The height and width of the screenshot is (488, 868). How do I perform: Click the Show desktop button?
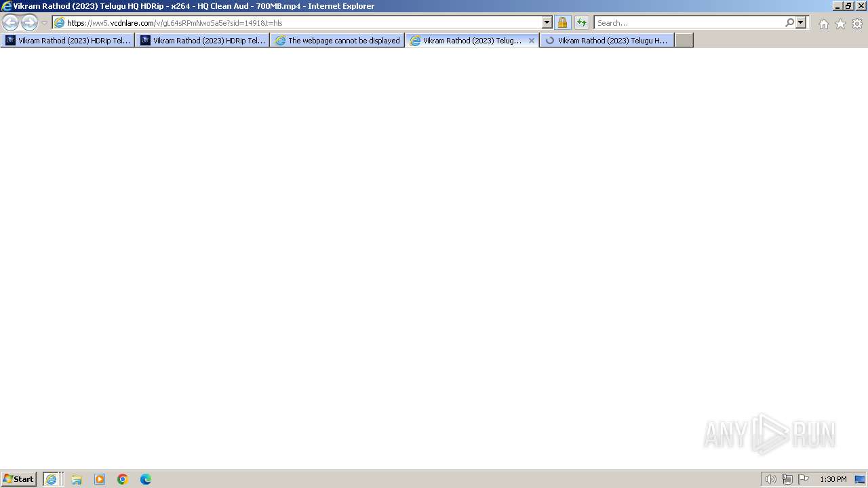[x=861, y=479]
